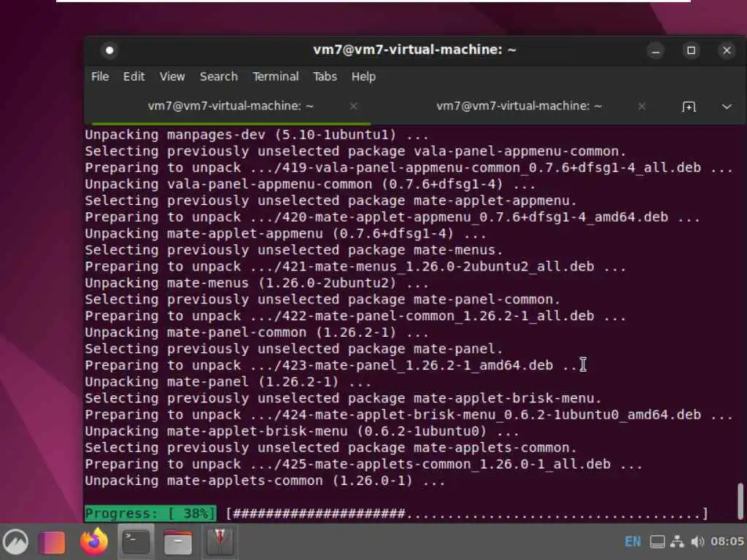Image resolution: width=747 pixels, height=560 pixels.
Task: Click the hash-mark installation progress bar
Action: [x=467, y=513]
